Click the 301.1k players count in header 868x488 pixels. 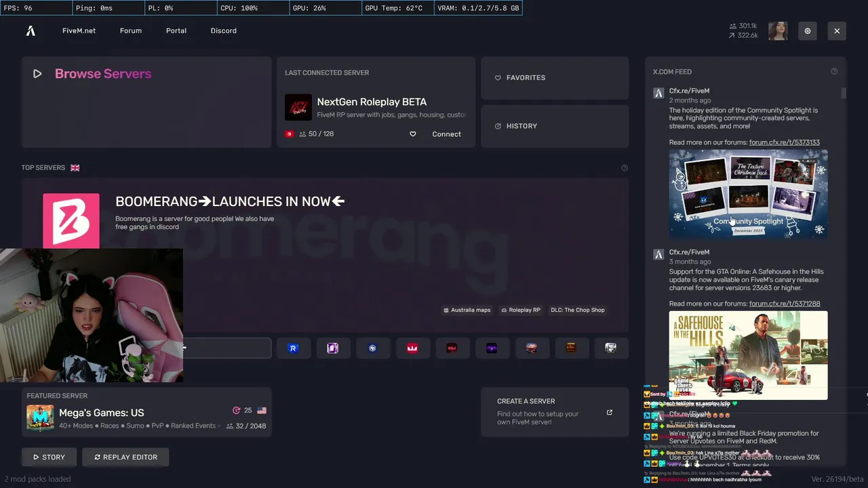[743, 26]
